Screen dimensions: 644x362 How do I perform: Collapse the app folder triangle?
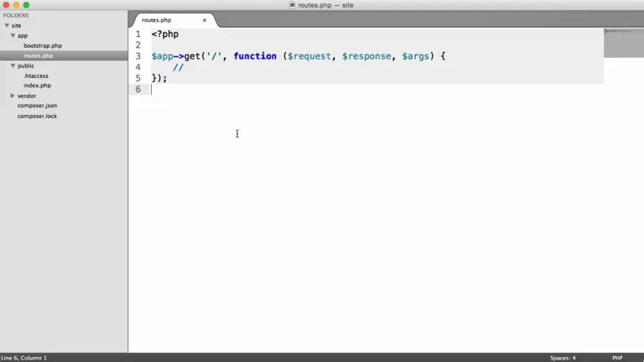click(13, 36)
